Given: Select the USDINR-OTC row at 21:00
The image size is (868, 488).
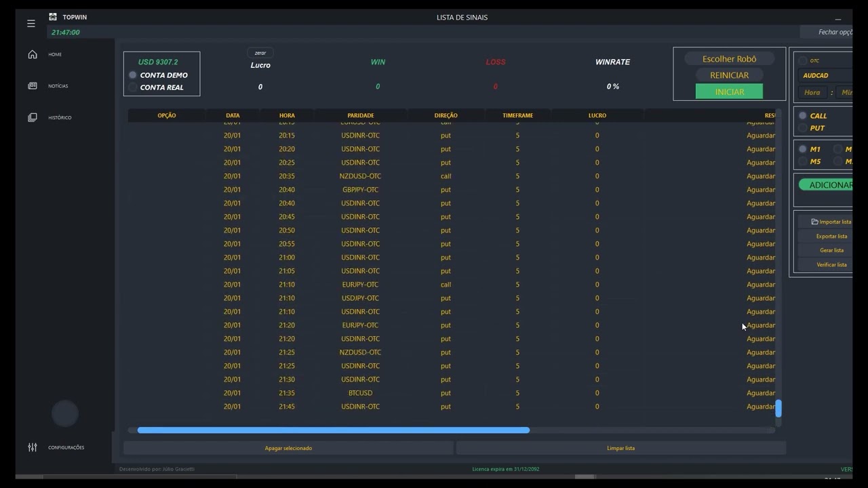Looking at the screenshot, I should pyautogui.click(x=452, y=258).
